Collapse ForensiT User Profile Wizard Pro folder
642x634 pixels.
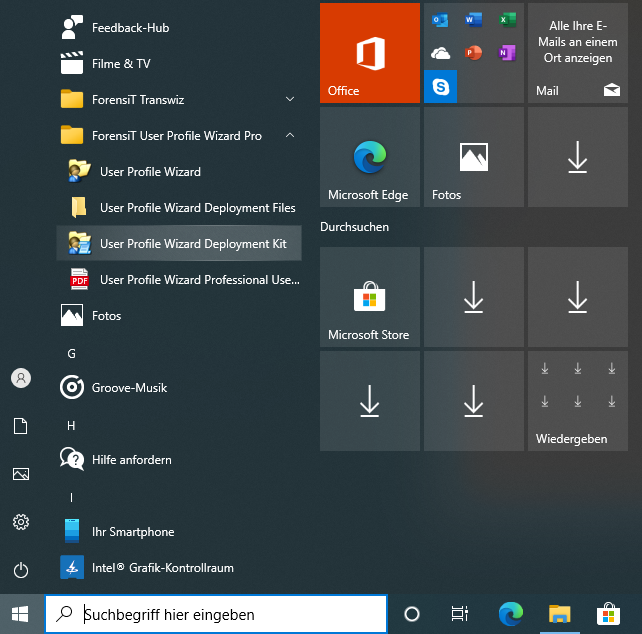click(x=179, y=136)
